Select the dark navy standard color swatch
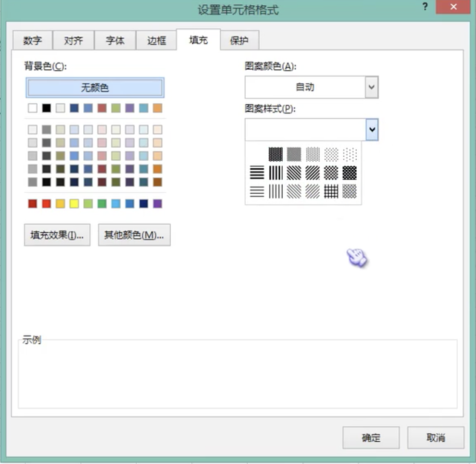 [x=144, y=204]
